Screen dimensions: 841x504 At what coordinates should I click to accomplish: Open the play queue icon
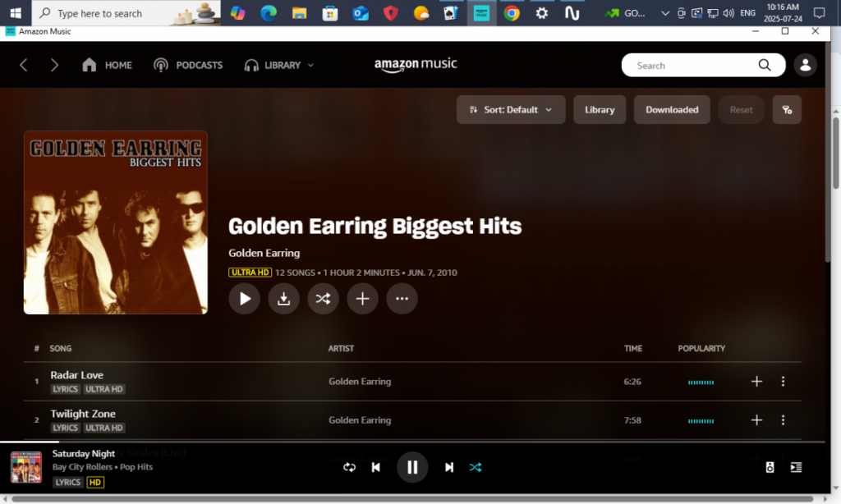(796, 468)
